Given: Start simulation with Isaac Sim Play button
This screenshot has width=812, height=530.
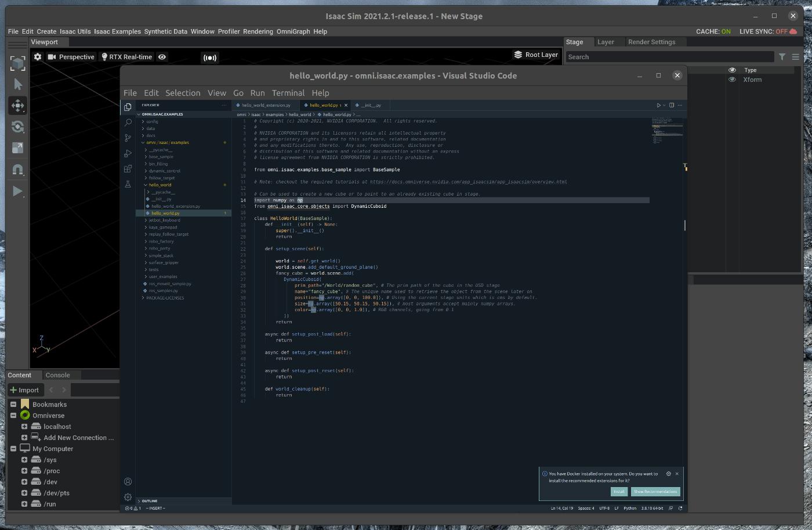Looking at the screenshot, I should tap(18, 191).
